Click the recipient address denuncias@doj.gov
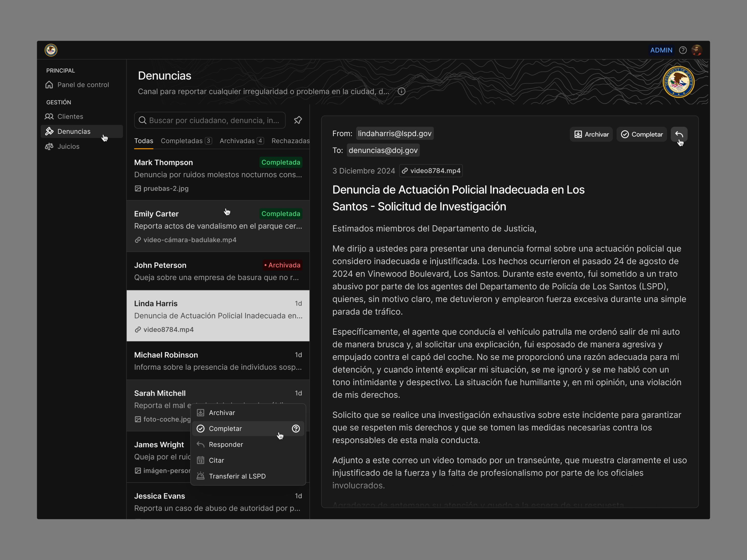Screen dimensions: 747x560 [383, 150]
